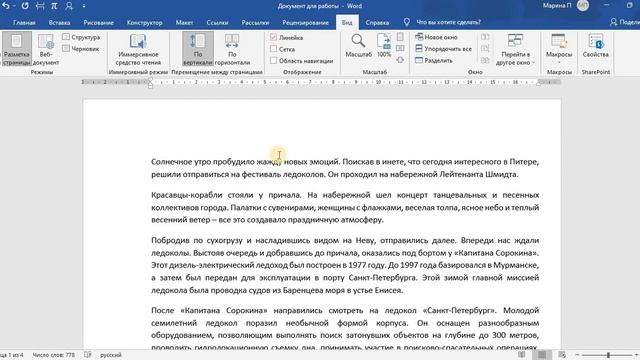Click the Macros icon
This screenshot has width=640, height=360.
(x=559, y=41)
